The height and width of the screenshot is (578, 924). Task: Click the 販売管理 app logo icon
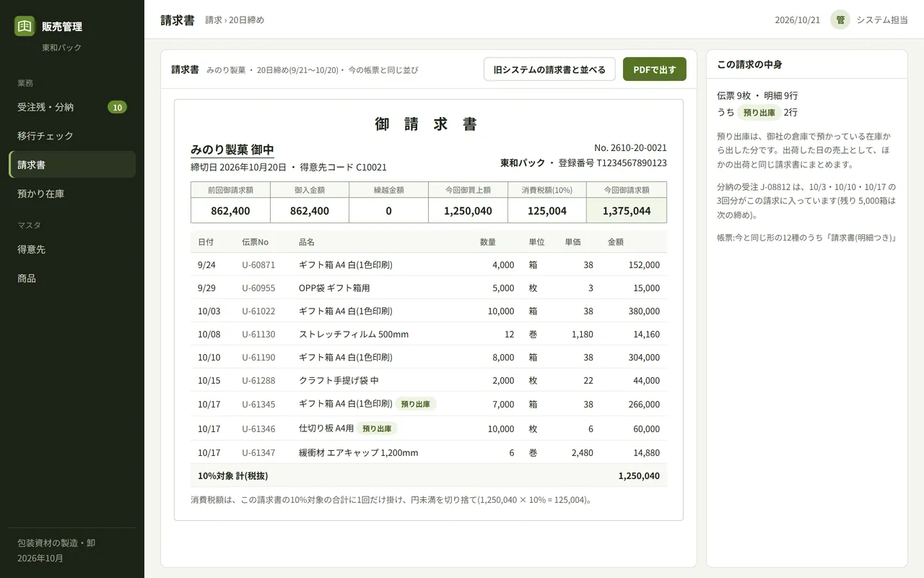[x=25, y=26]
